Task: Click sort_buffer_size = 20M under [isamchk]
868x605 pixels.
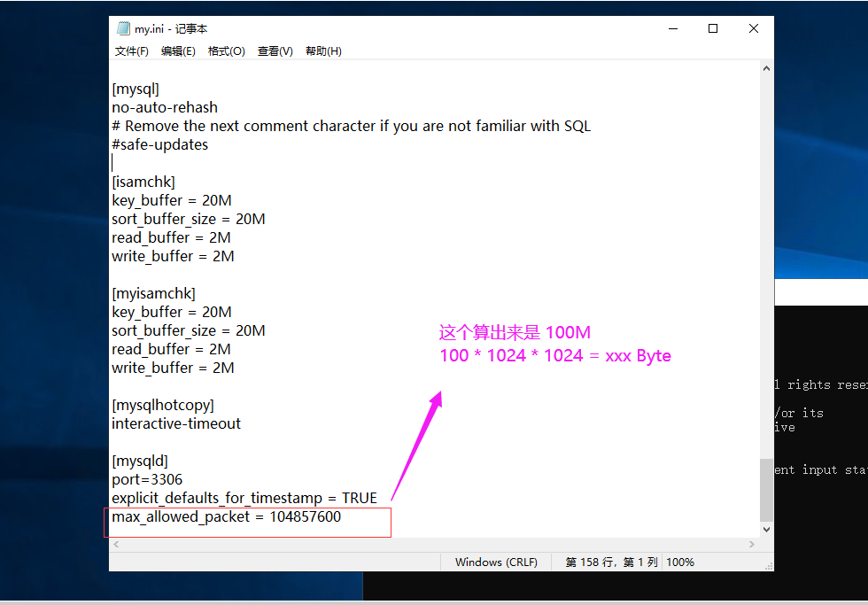Action: (188, 219)
